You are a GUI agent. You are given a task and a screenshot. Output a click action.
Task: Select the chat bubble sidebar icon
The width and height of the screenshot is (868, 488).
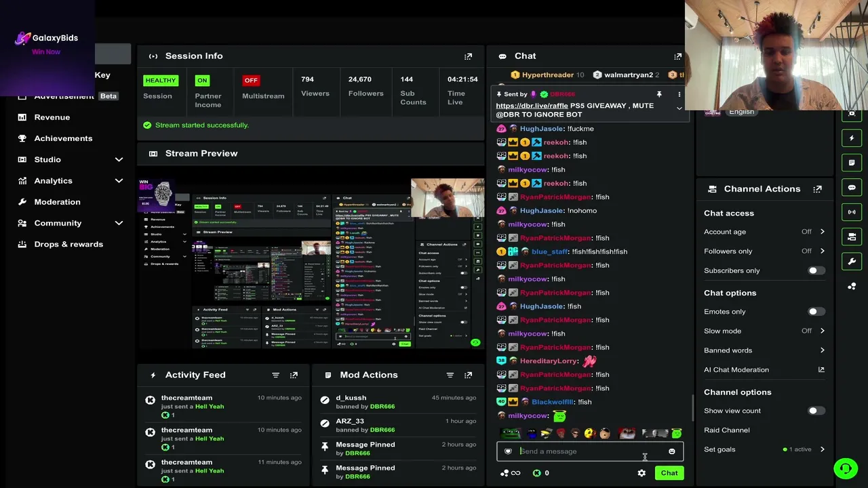point(852,188)
